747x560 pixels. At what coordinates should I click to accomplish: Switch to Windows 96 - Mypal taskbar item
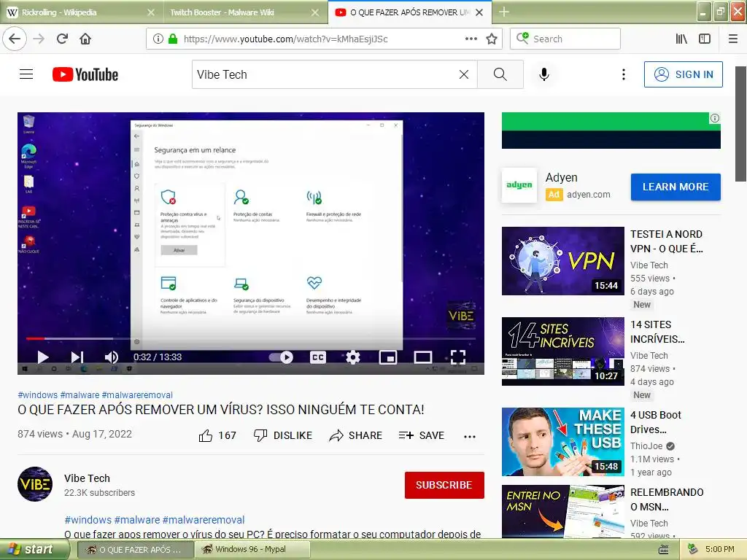[x=252, y=549]
